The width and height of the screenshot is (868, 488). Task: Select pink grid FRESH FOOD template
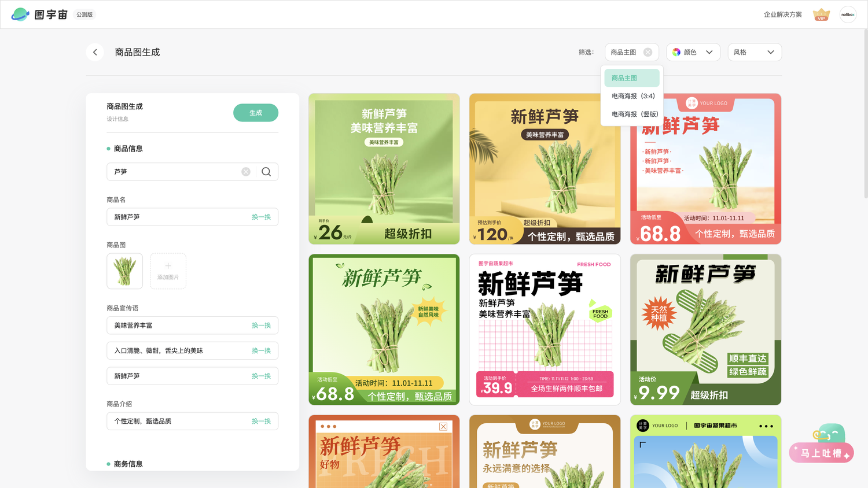tap(545, 330)
